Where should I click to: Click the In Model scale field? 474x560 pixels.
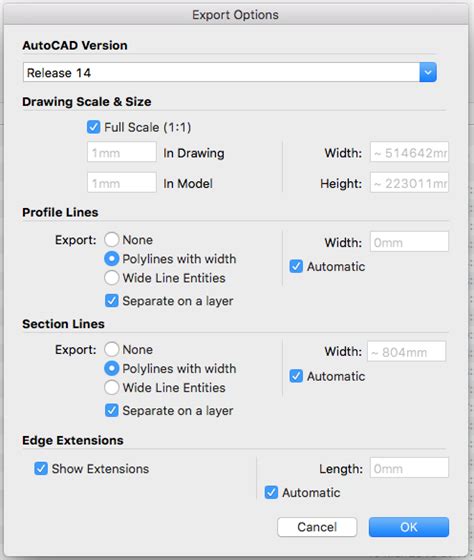[121, 183]
